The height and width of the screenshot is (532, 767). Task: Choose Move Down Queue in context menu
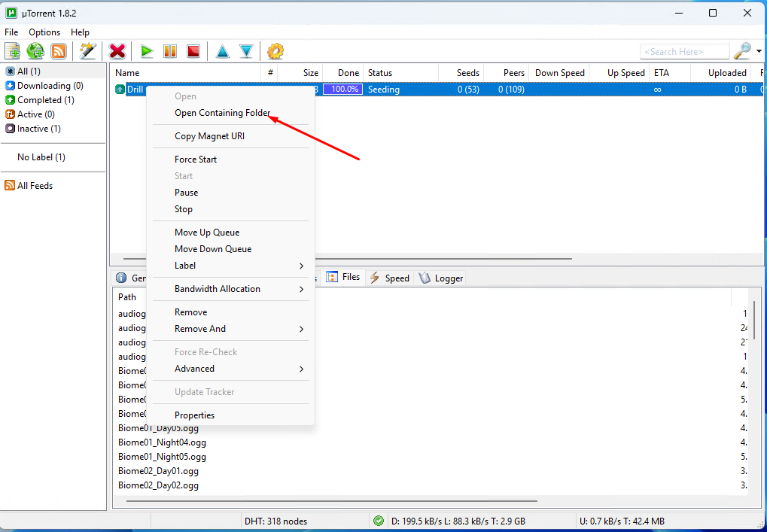tap(230, 249)
